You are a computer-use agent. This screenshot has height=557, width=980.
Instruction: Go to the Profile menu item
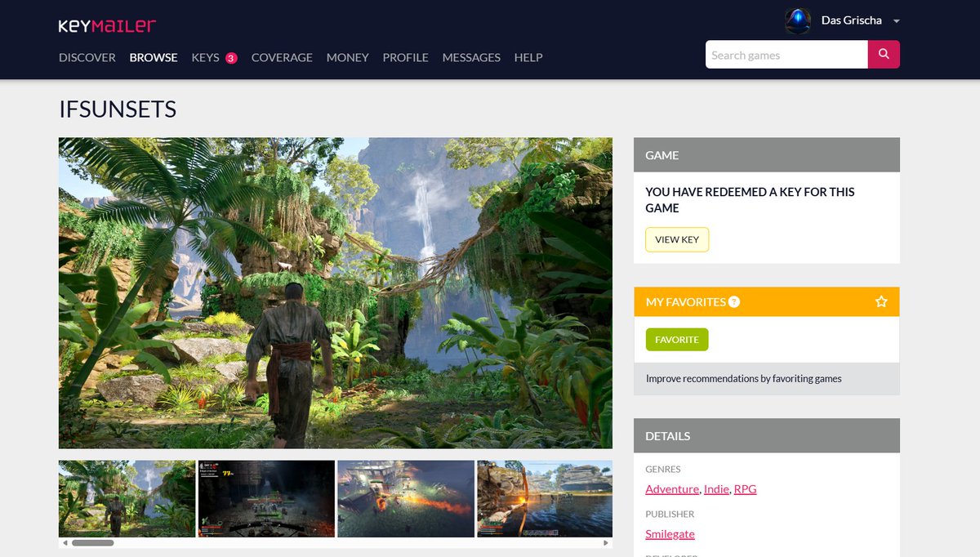coord(406,57)
